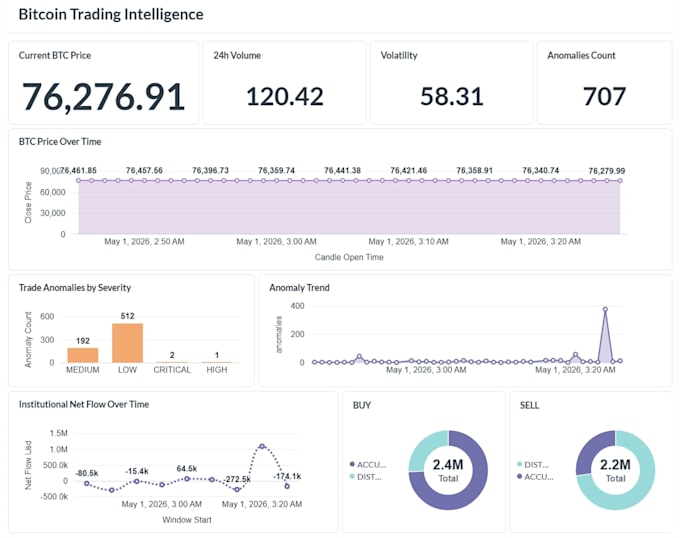Click the 76,457.56 price data label
This screenshot has height=538, width=680.
(144, 170)
